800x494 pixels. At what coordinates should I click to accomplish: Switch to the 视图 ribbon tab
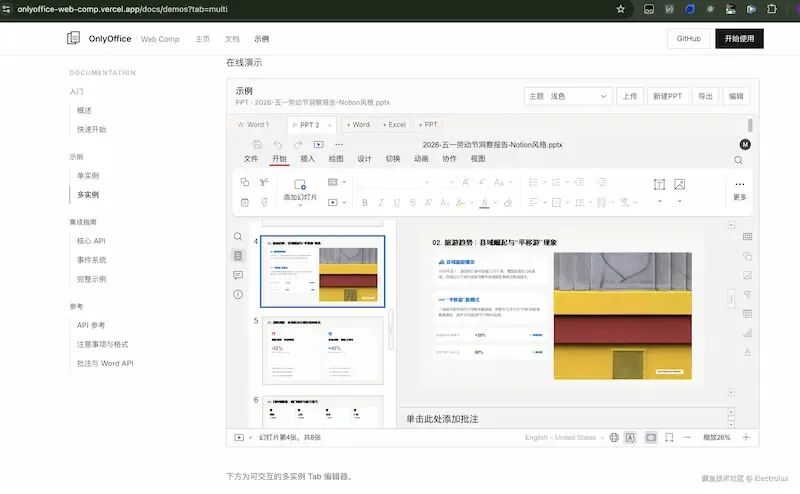coord(478,159)
